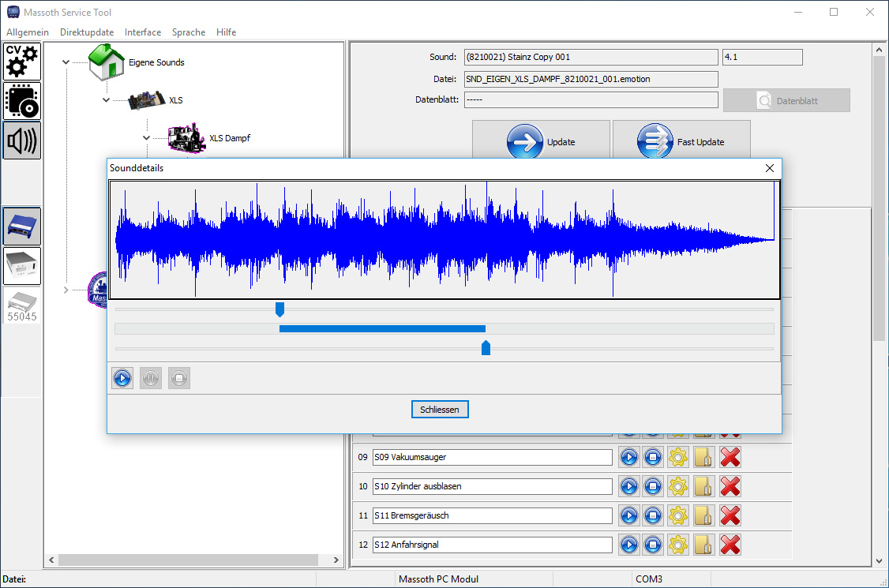Delete sound S11 Bremsgeräusch
889x588 pixels.
point(730,515)
